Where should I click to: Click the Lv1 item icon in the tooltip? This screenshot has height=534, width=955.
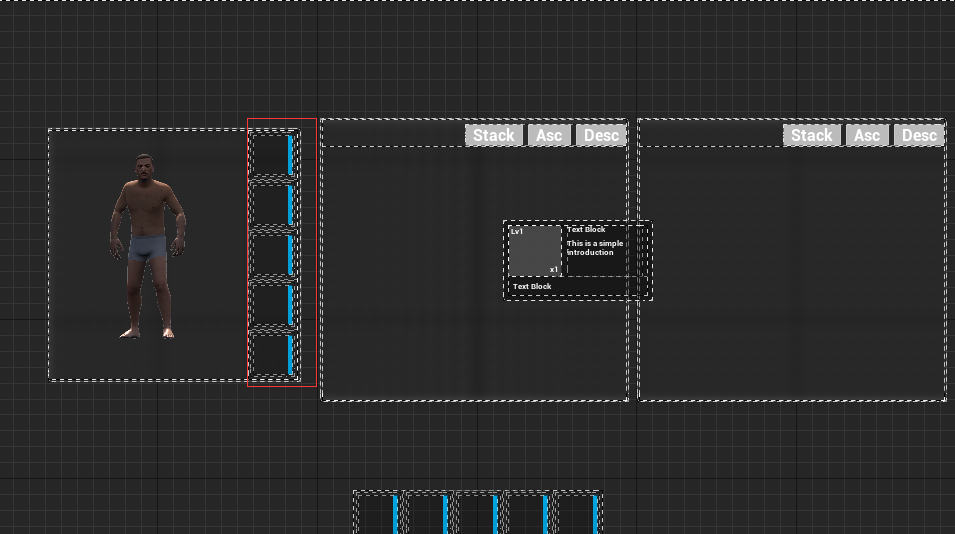coord(535,251)
